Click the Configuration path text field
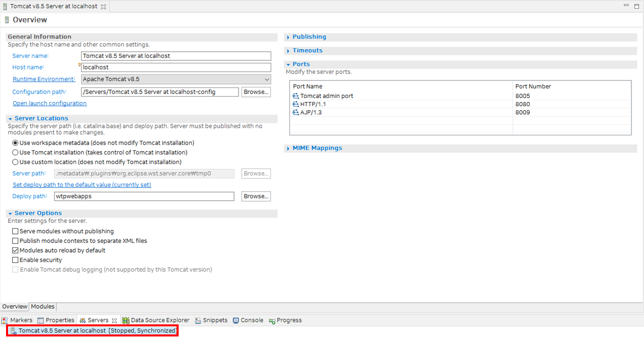 [159, 92]
